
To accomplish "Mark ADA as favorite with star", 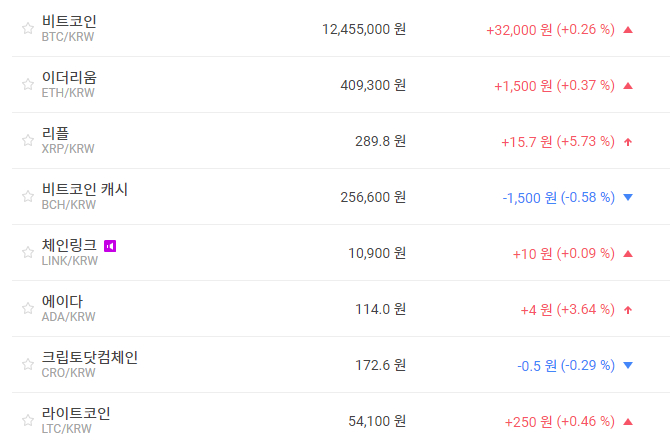I will coord(27,309).
